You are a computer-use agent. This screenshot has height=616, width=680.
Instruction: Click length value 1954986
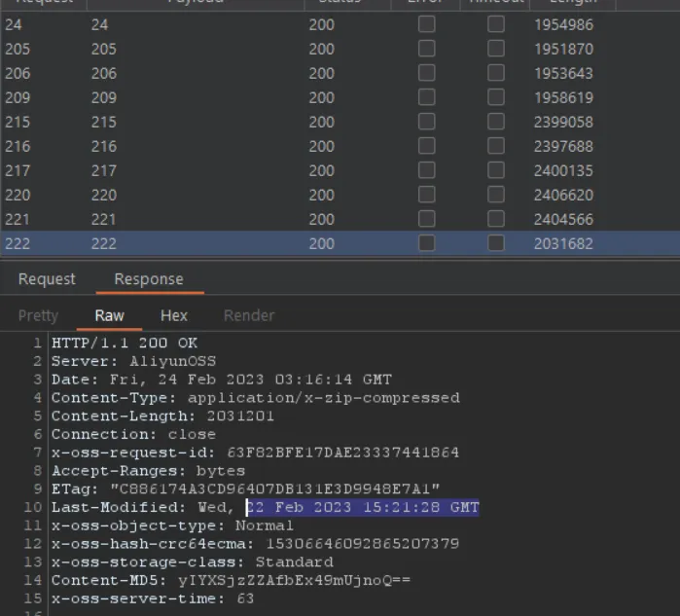tap(563, 24)
